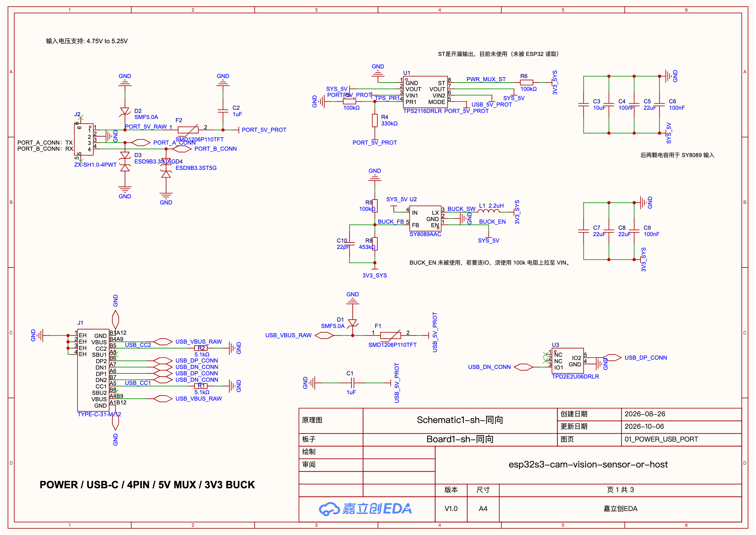Click the Schematic1-sh title block field

pyautogui.click(x=460, y=420)
